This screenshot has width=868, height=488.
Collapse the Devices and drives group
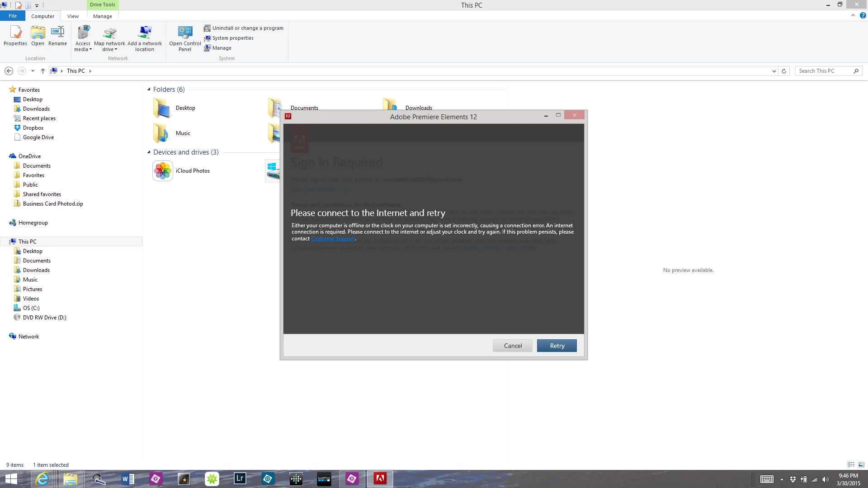[x=149, y=152]
